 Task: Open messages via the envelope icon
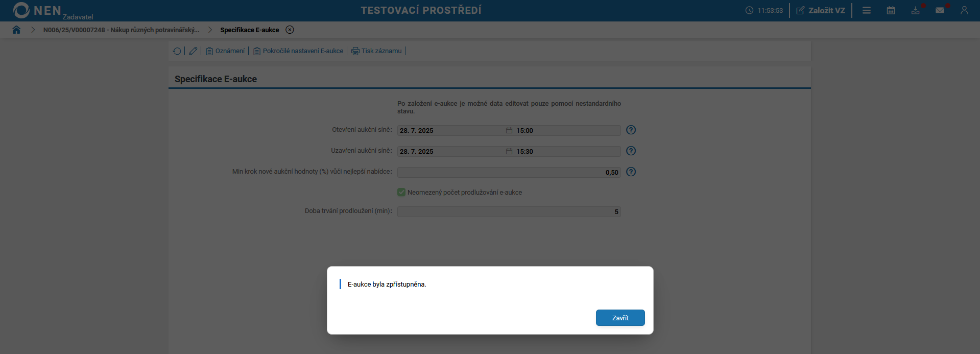click(940, 10)
